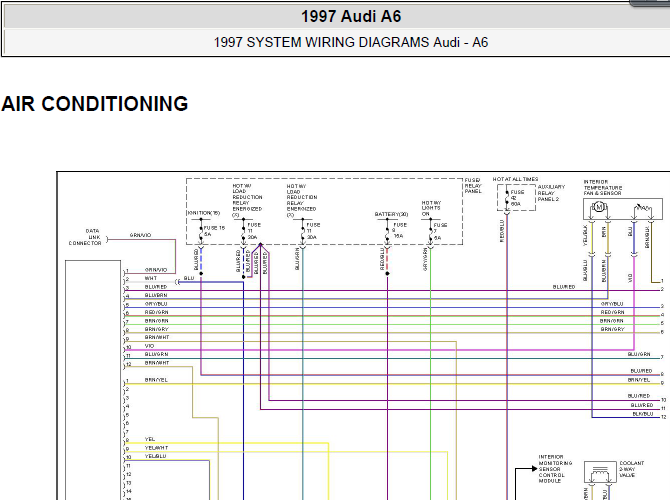
Task: Click the "WHT" wire label
Action: tap(150, 278)
